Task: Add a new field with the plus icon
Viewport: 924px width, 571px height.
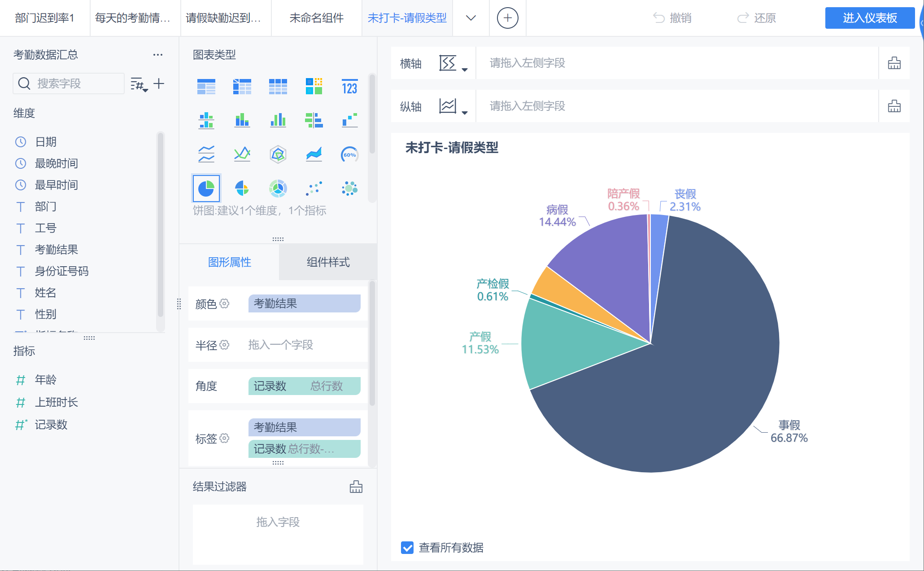Action: [159, 83]
